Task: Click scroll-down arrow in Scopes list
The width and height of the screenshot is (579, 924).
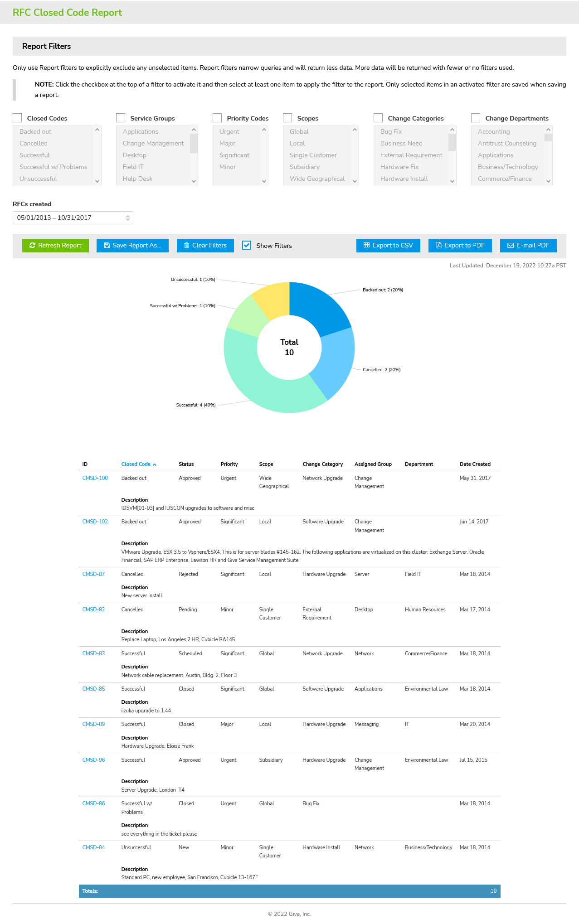Action: click(355, 181)
